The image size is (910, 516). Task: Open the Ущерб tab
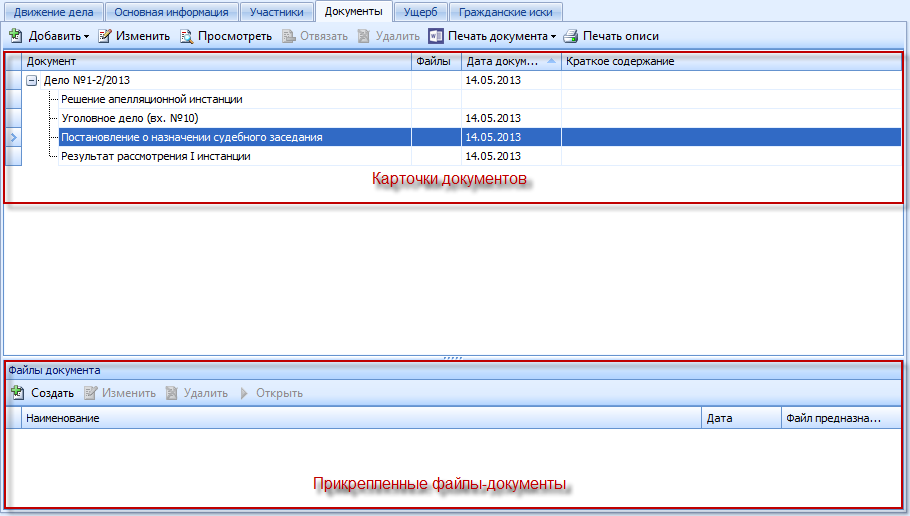(x=421, y=12)
